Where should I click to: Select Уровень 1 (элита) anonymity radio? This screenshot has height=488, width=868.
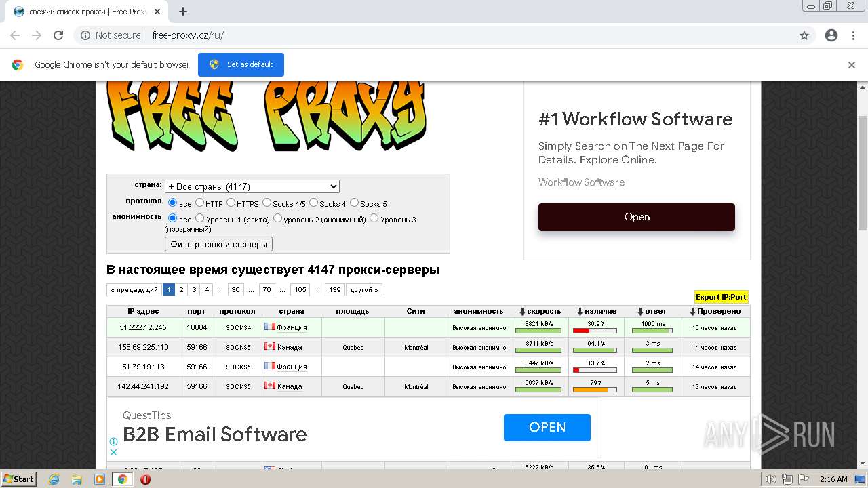click(x=199, y=218)
